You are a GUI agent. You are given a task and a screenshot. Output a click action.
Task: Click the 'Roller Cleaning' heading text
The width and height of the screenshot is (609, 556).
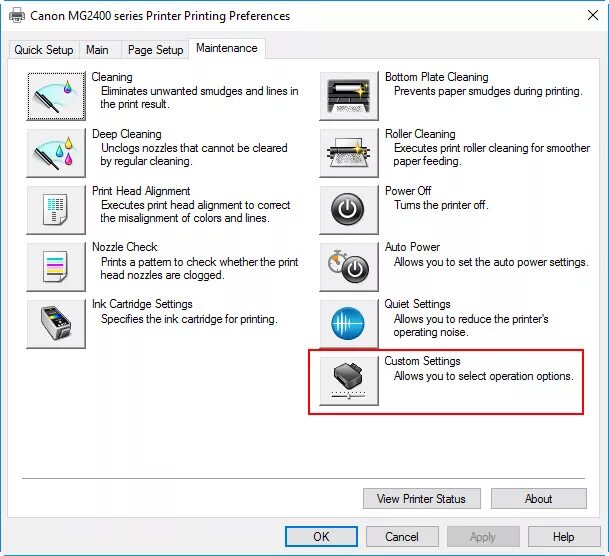coord(420,134)
